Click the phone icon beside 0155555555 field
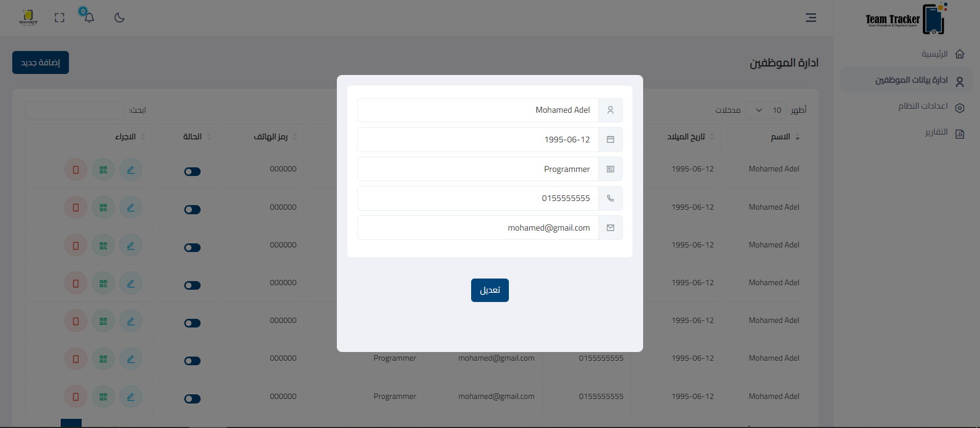 coord(610,198)
